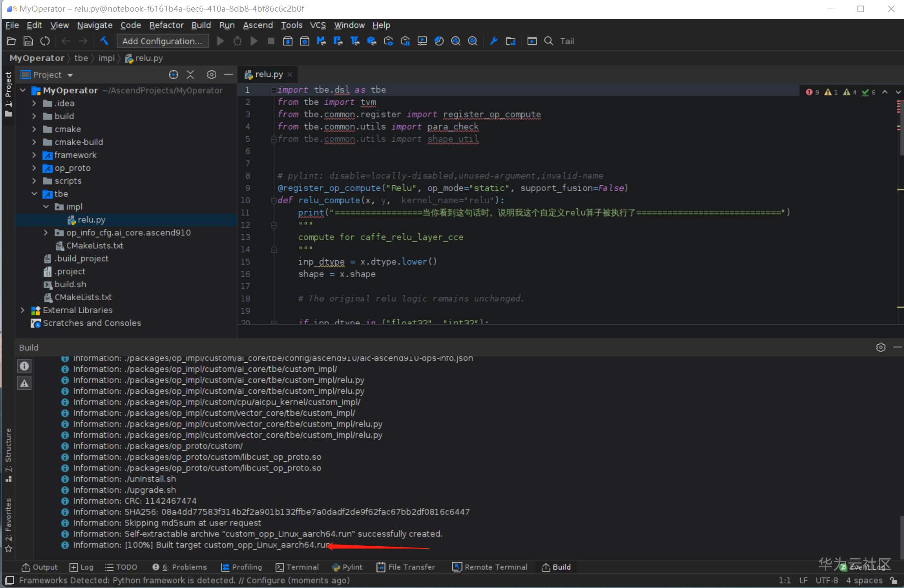Close the relu.py editor tab
The height and width of the screenshot is (588, 904).
point(290,75)
